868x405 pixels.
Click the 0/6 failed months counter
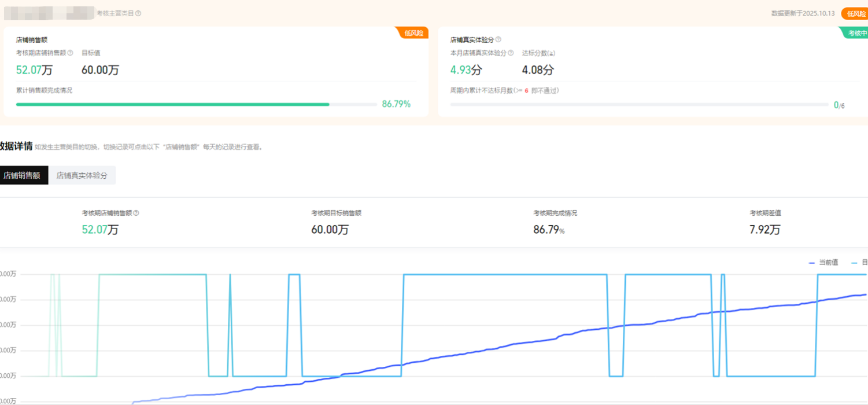[x=839, y=105]
